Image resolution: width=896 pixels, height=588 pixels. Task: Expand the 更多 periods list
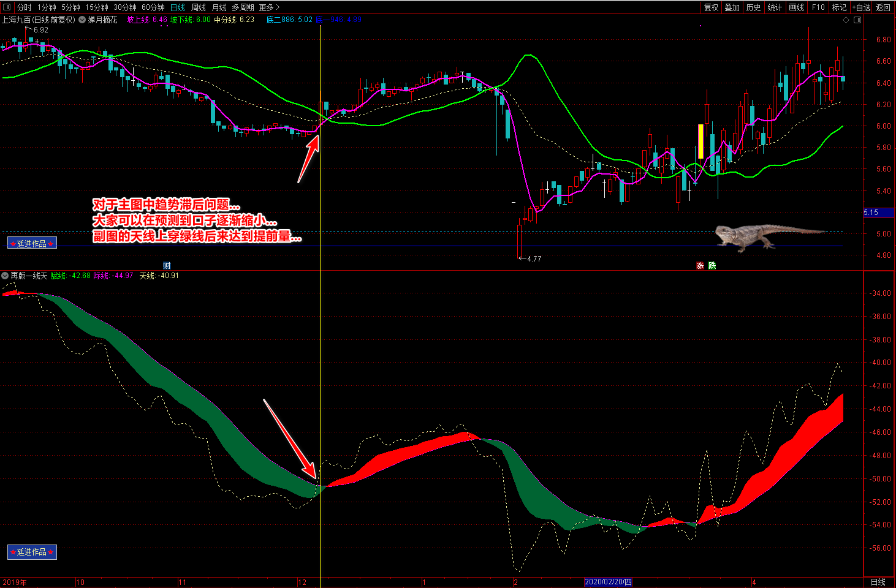click(x=269, y=7)
